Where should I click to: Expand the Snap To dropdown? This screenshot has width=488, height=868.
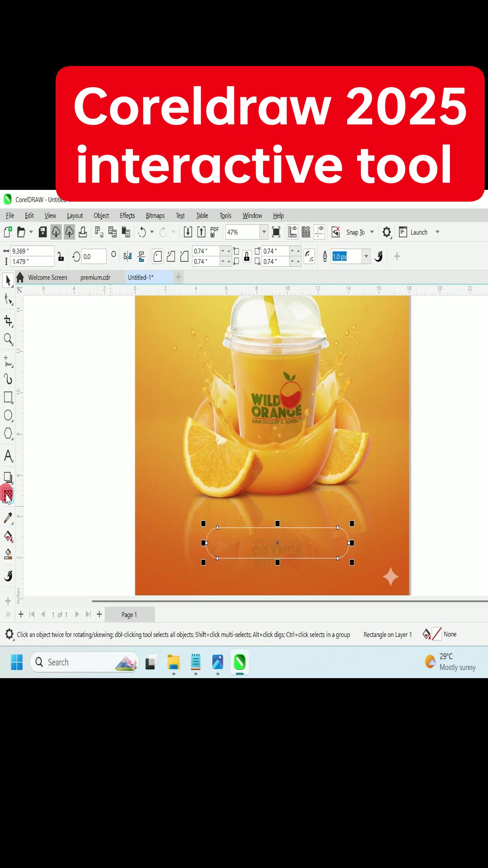point(372,232)
